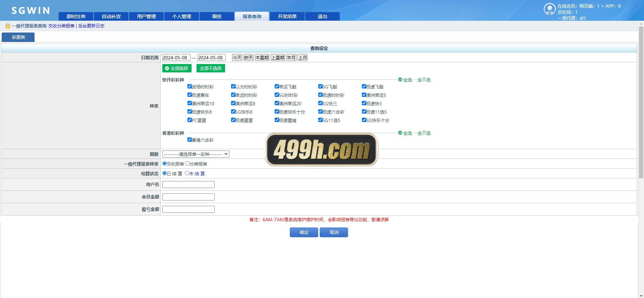Click green 全部不选择 button
Screen dimensions: 644x298
tap(211, 68)
